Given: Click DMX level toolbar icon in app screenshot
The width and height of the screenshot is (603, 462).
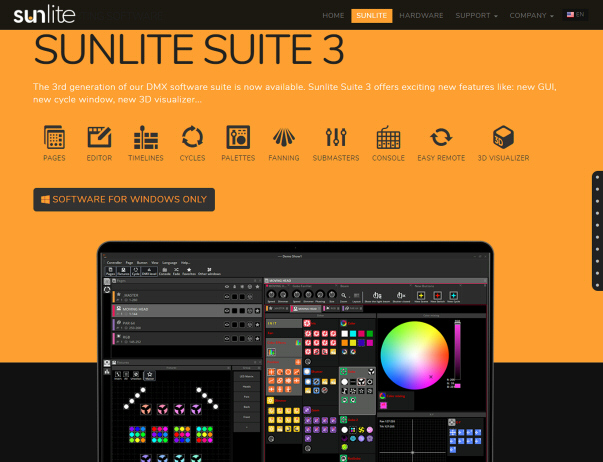Looking at the screenshot, I should tap(149, 271).
